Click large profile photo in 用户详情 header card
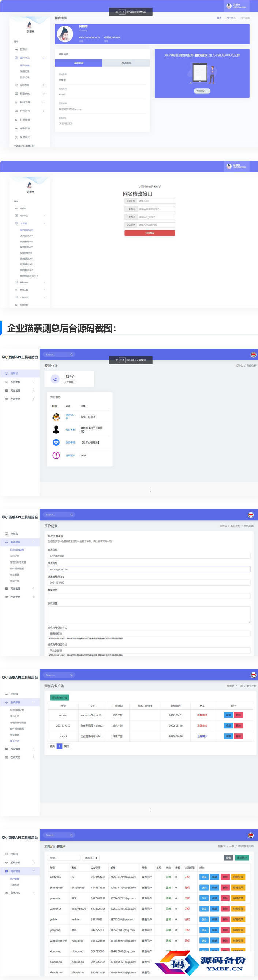Image resolution: width=258 pixels, height=980 pixels. [65, 34]
